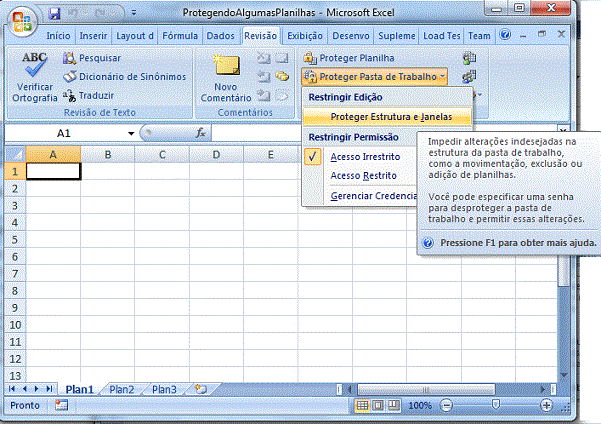The image size is (601, 424).
Task: Zoom in with plus button
Action: coord(546,405)
